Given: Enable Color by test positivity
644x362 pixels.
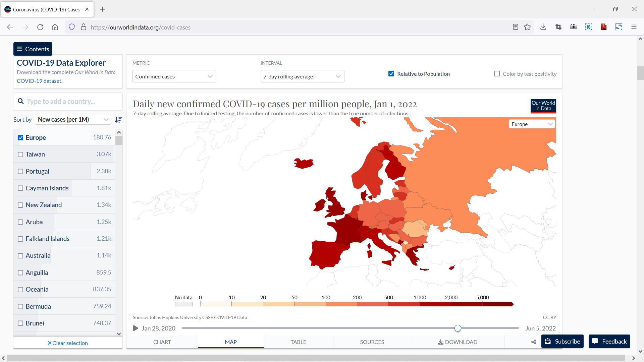Looking at the screenshot, I should 497,74.
